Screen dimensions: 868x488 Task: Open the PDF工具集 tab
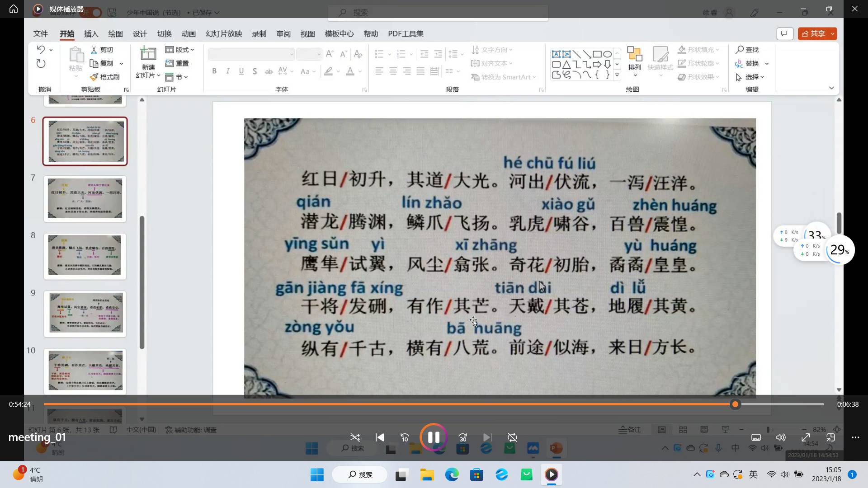pyautogui.click(x=406, y=34)
